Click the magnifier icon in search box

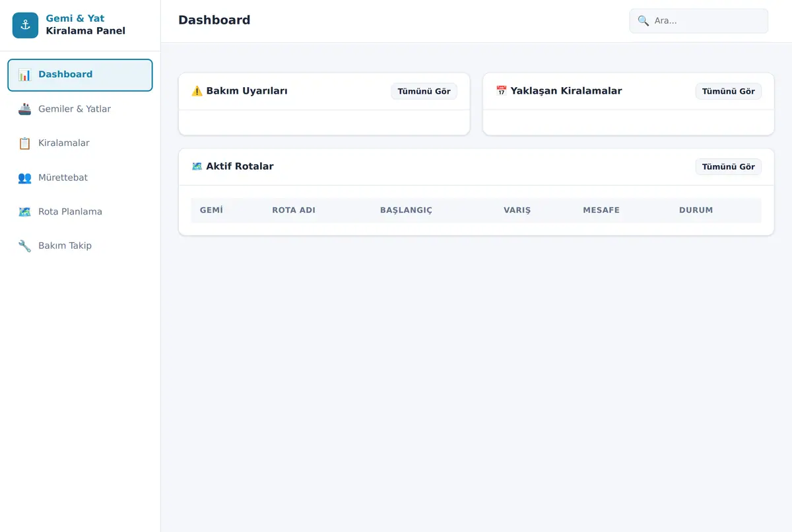643,21
